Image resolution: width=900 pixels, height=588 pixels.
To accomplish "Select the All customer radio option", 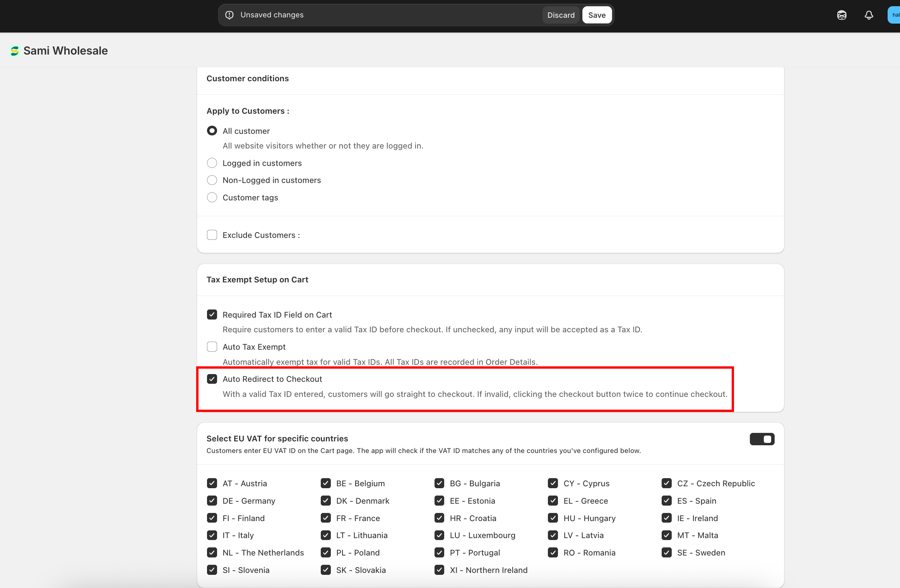I will [x=212, y=131].
